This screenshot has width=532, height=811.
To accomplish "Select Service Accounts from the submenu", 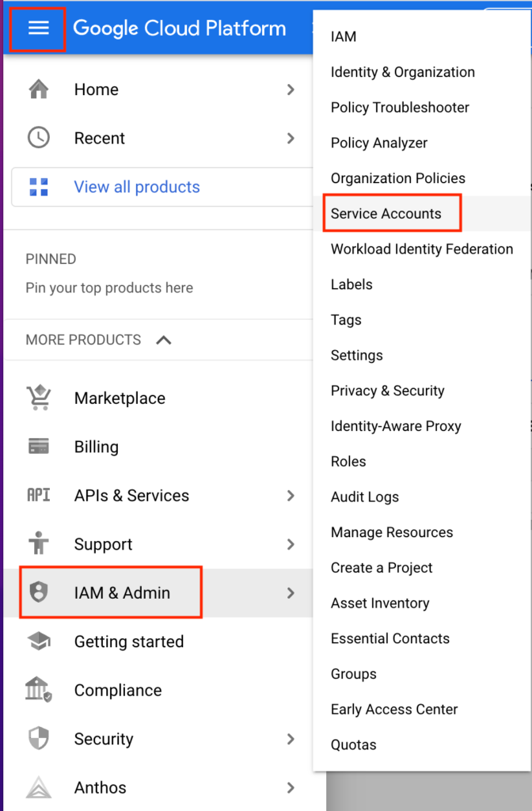I will pyautogui.click(x=386, y=214).
